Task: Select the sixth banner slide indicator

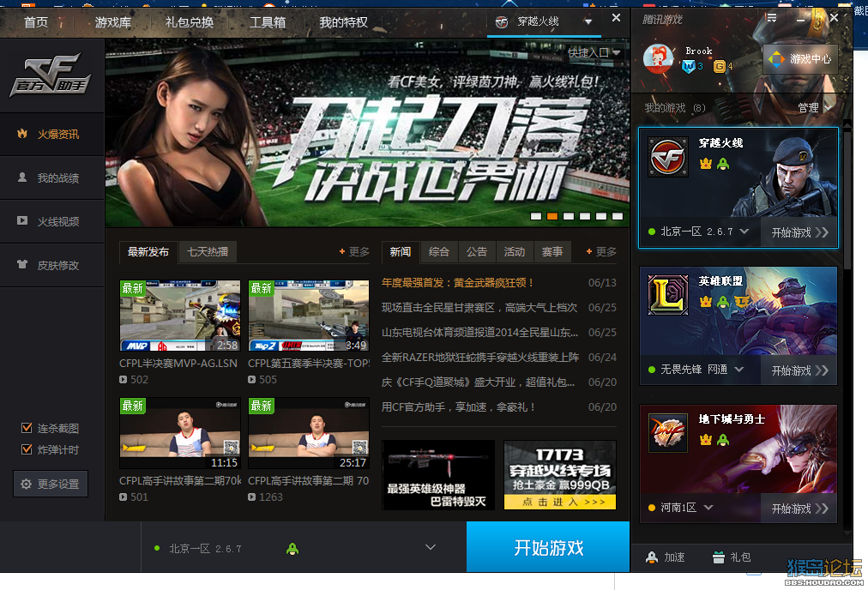Action: pyautogui.click(x=618, y=216)
